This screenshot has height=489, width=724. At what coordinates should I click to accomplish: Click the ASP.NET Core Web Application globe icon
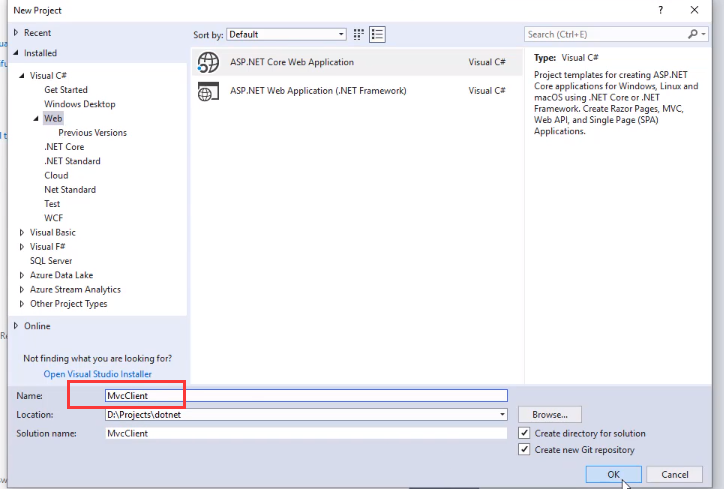coord(208,62)
